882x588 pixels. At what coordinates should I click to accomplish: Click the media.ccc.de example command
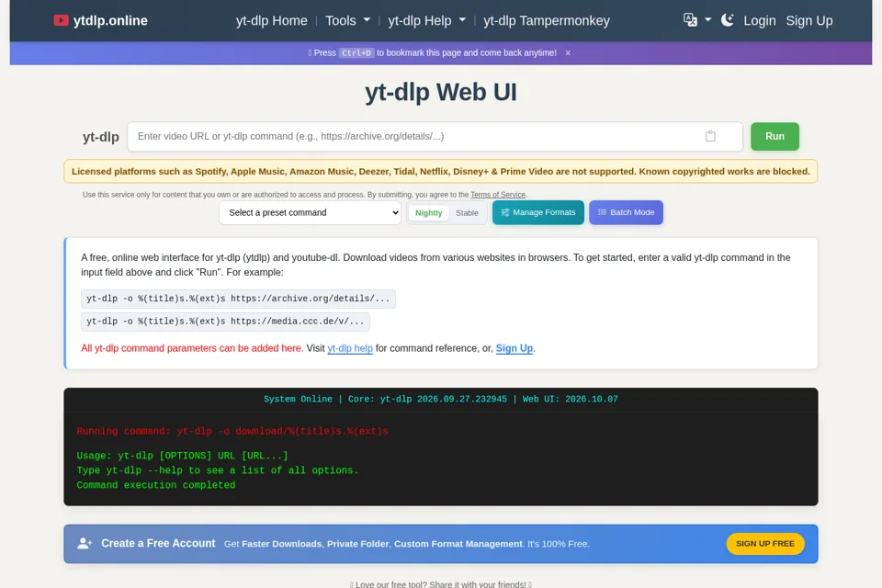225,322
